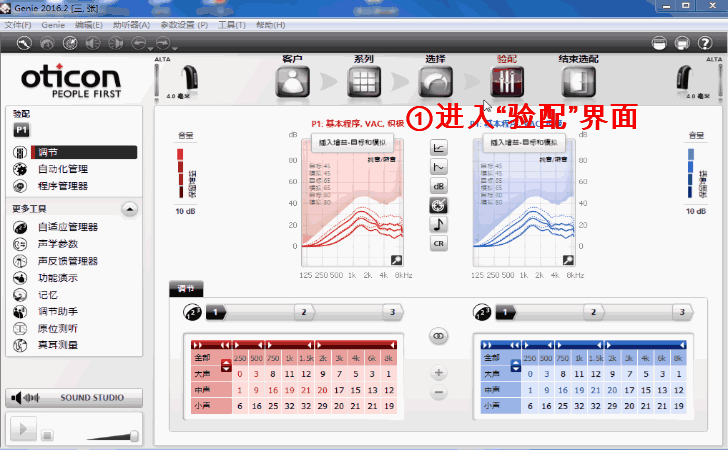Open 自动化管理 in the sidebar

[63, 169]
